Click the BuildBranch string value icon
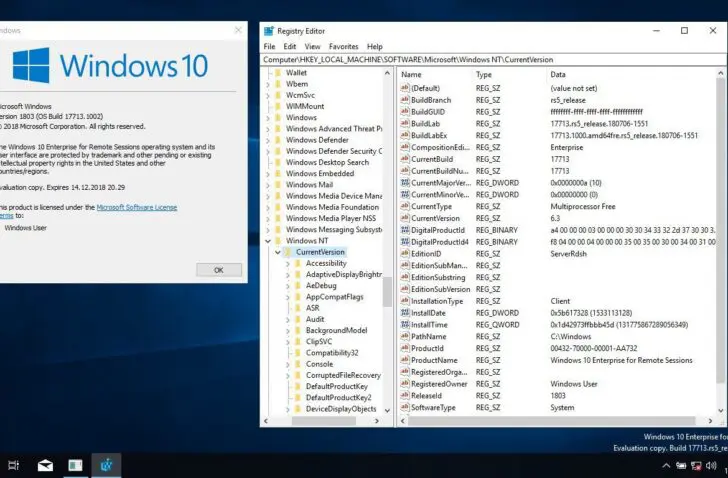Image resolution: width=728 pixels, height=478 pixels. 405,100
